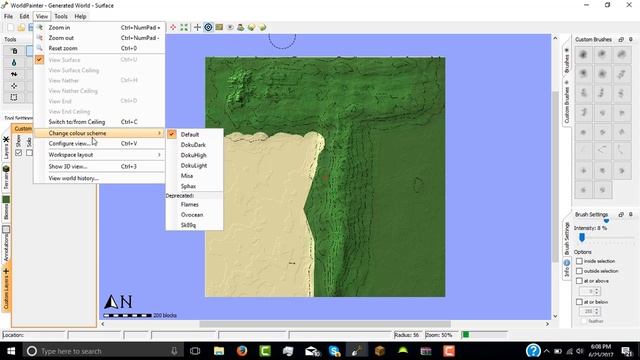Select the DokuDark colour scheme
The width and height of the screenshot is (640, 360).
point(194,145)
